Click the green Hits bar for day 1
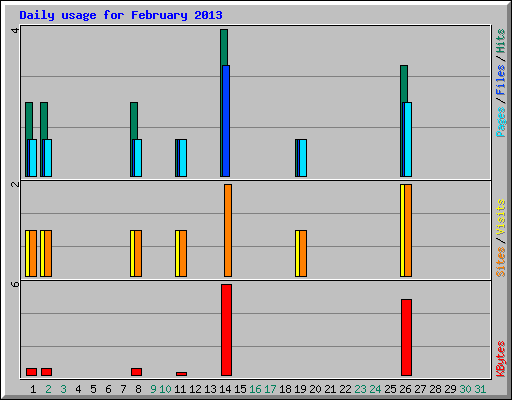Viewport: 512px width, 400px height. [29, 120]
